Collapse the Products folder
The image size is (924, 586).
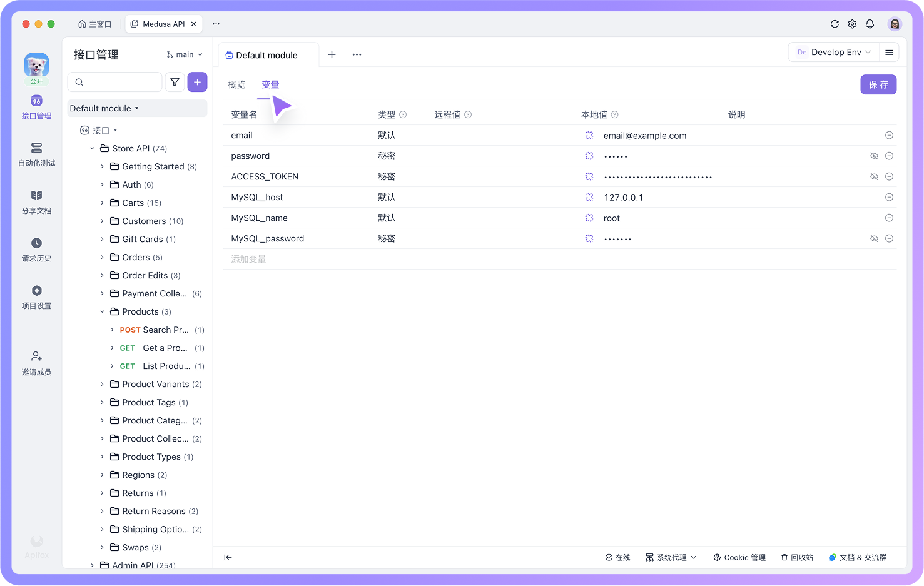point(103,311)
